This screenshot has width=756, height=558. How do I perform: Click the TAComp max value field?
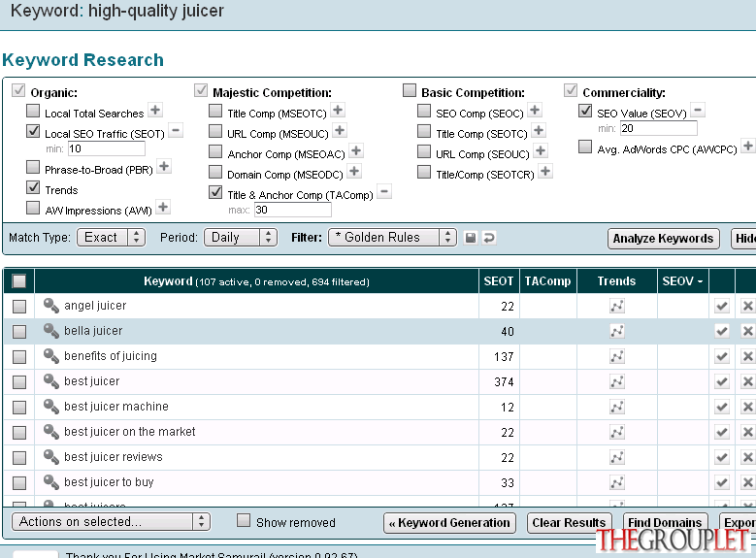293,210
